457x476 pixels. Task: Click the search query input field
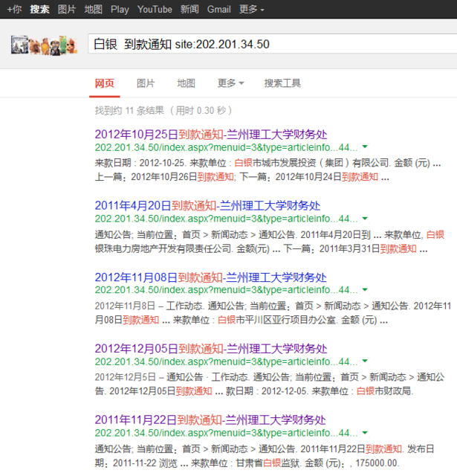coord(268,44)
